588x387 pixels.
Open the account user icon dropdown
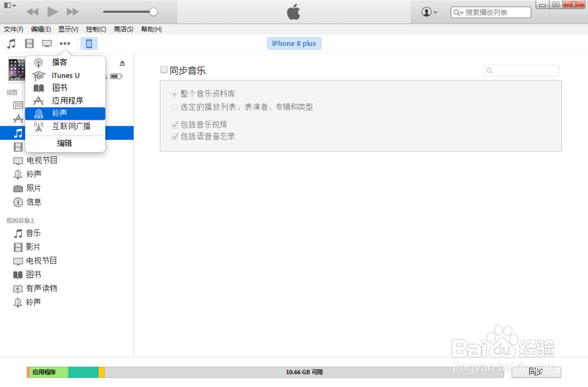pos(429,12)
